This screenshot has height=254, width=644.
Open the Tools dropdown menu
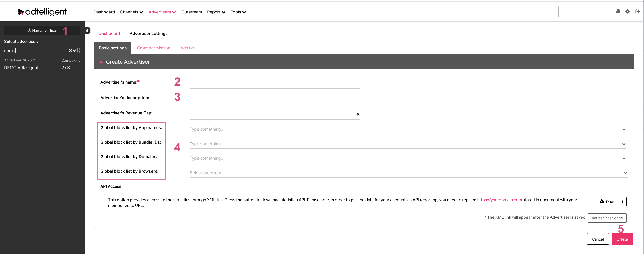238,12
